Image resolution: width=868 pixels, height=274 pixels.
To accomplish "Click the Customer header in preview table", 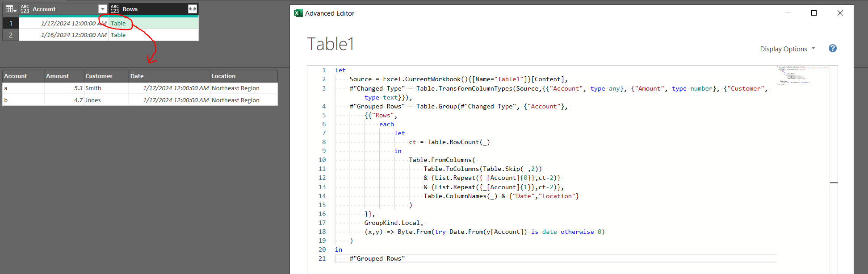I will 106,76.
